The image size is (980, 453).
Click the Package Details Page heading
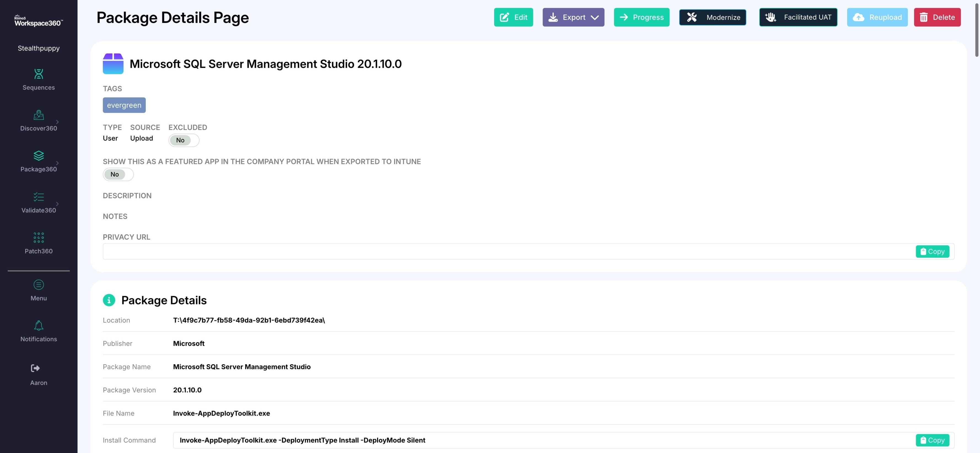[x=172, y=18]
